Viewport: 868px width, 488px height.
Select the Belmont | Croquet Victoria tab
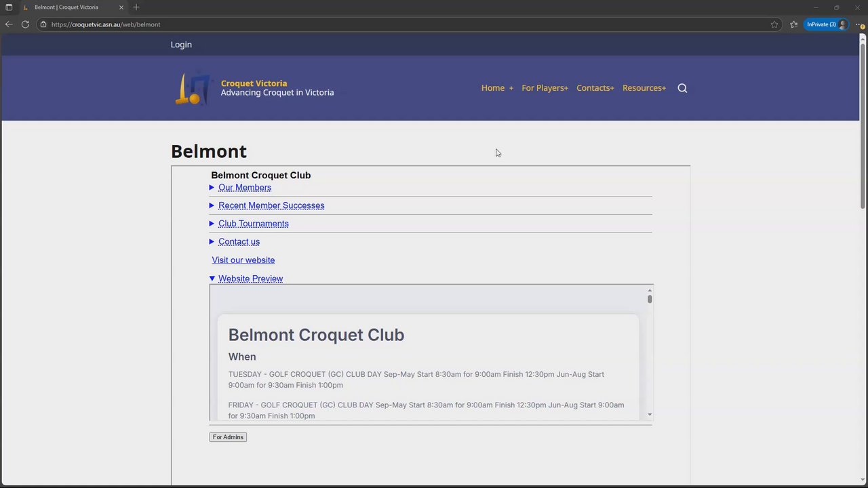[x=73, y=7]
